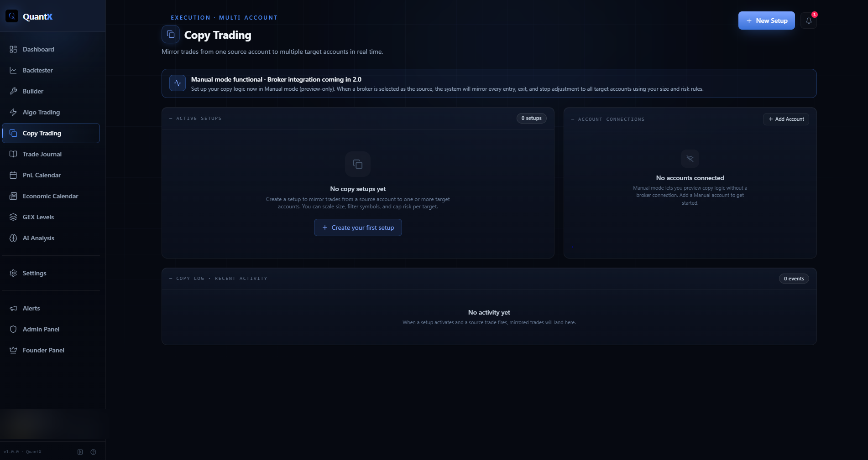Screen dimensions: 868x460
Task: Click the 'No accounts connected' heading
Action: pyautogui.click(x=690, y=178)
